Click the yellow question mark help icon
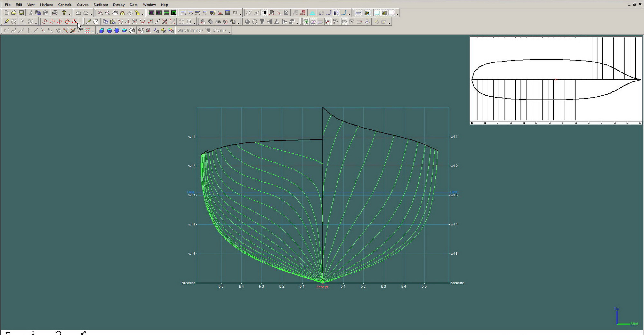Image resolution: width=644 pixels, height=335 pixels. (64, 13)
